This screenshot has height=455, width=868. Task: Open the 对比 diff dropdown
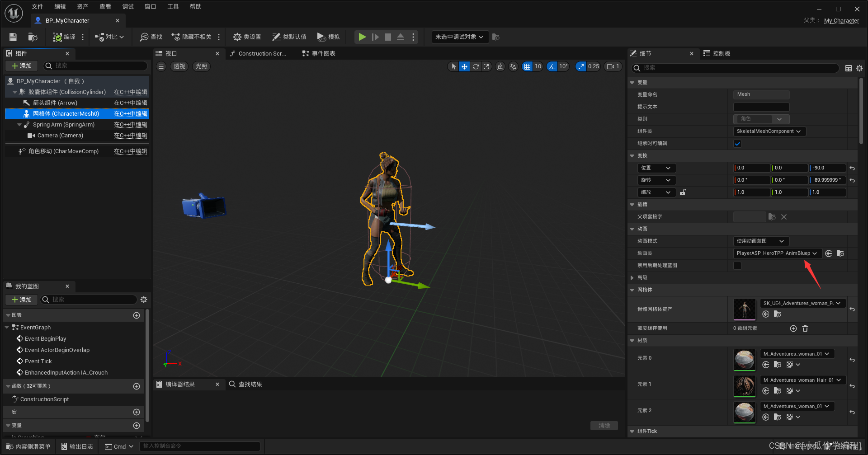109,37
